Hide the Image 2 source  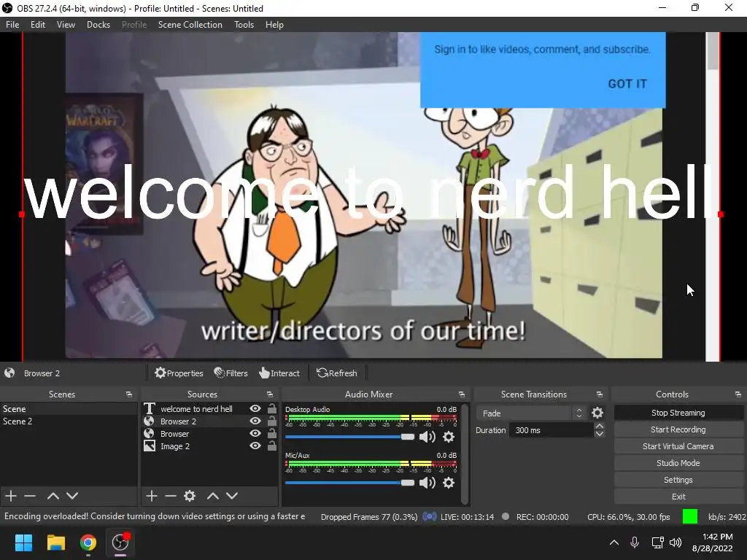pyautogui.click(x=255, y=446)
